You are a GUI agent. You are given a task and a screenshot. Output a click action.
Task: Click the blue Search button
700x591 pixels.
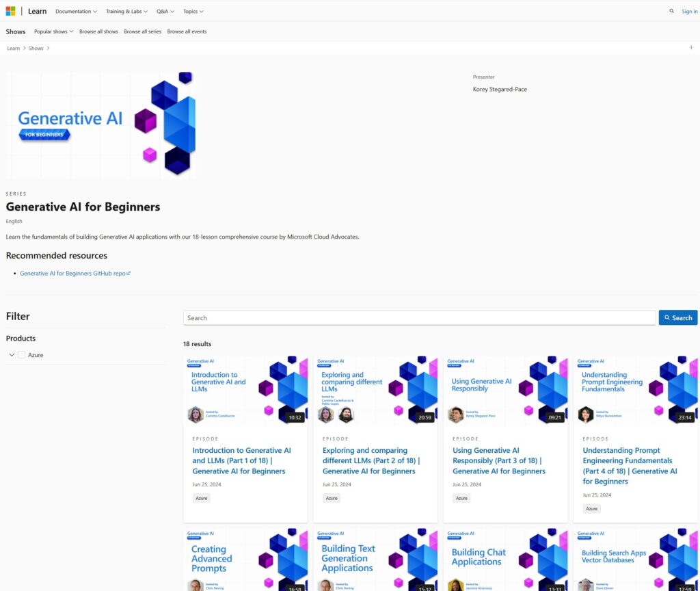pos(677,317)
